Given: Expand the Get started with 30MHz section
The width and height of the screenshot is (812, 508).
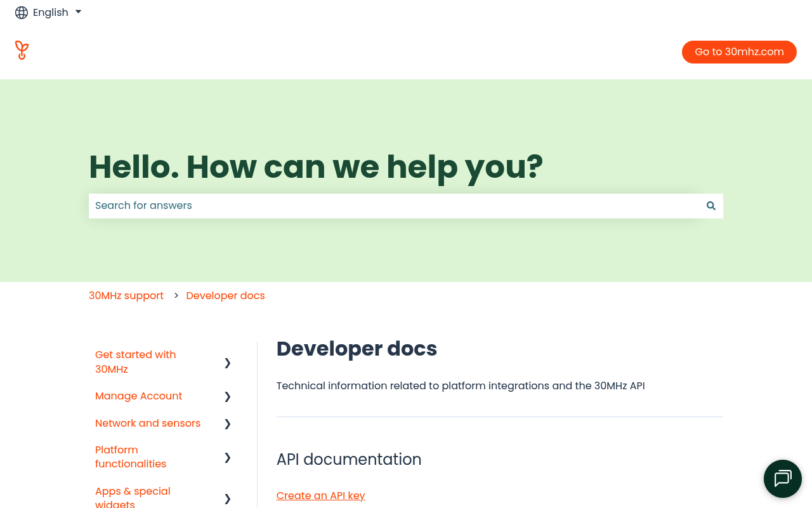Looking at the screenshot, I should pyautogui.click(x=228, y=363).
